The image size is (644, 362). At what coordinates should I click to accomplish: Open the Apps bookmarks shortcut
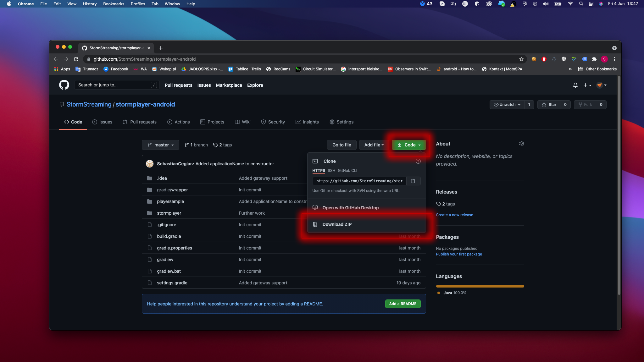pyautogui.click(x=62, y=69)
